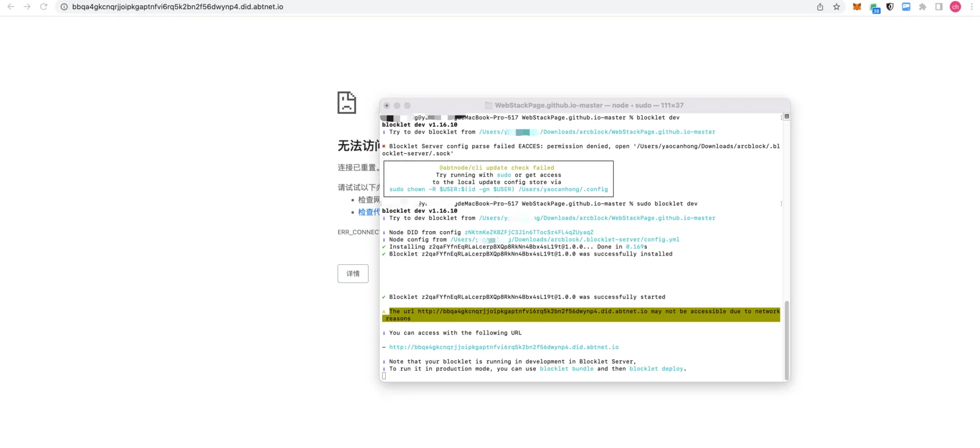Screen dimensions: 980x448
Task: View site information icon in address bar
Action: 64,7
